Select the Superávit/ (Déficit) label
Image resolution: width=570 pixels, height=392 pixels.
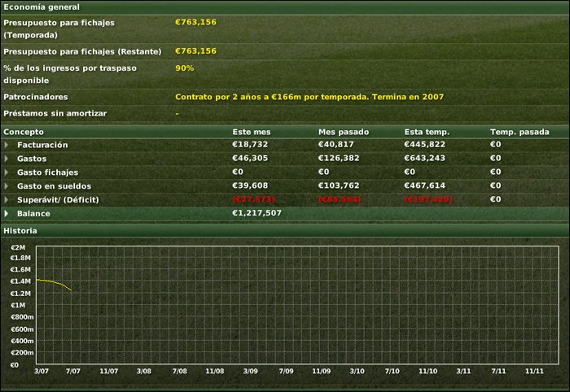[x=58, y=199]
